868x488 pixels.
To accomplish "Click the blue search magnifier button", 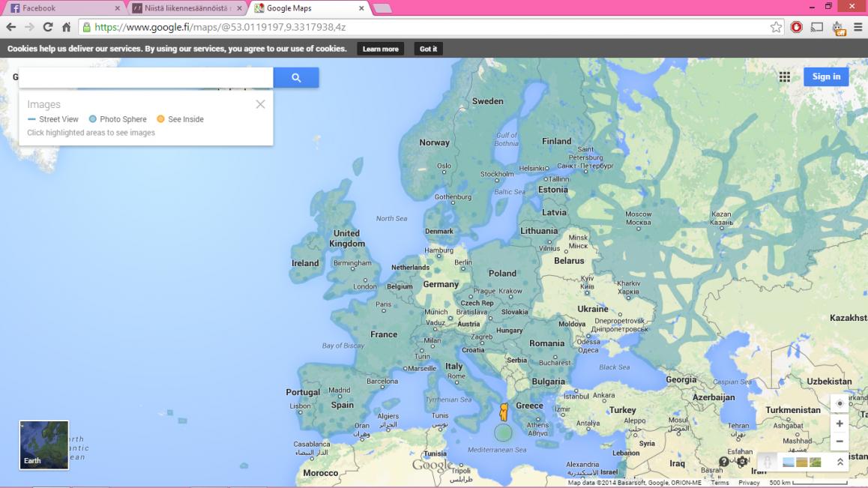I will (296, 77).
